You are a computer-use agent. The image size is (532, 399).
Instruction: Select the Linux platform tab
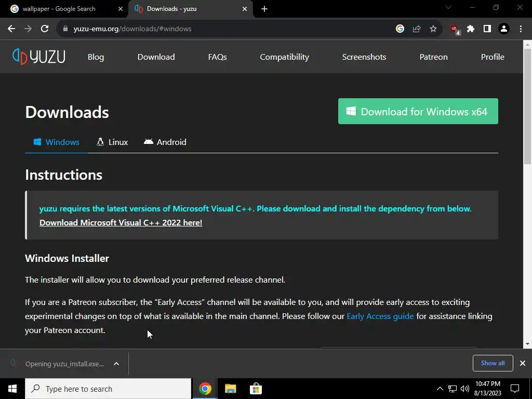click(112, 142)
